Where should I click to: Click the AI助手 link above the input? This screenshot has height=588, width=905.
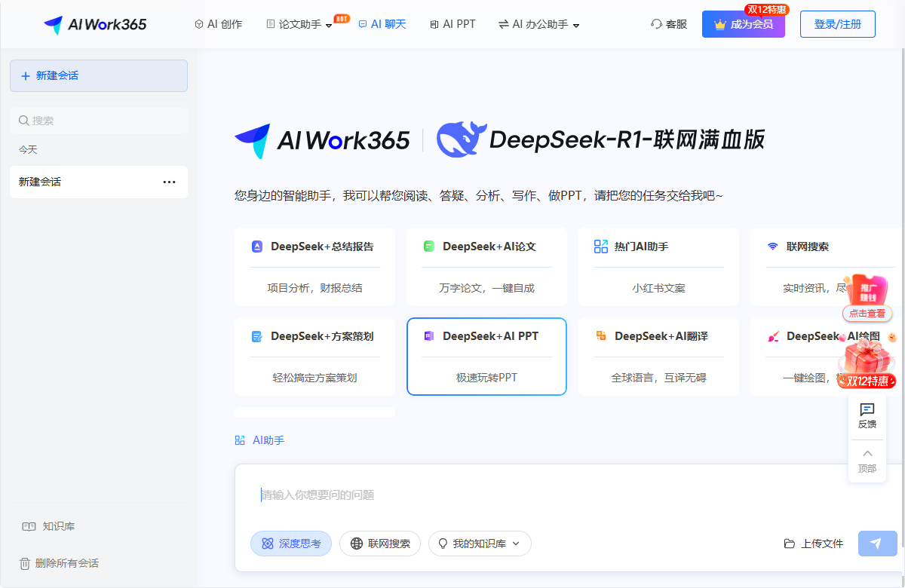coord(259,440)
